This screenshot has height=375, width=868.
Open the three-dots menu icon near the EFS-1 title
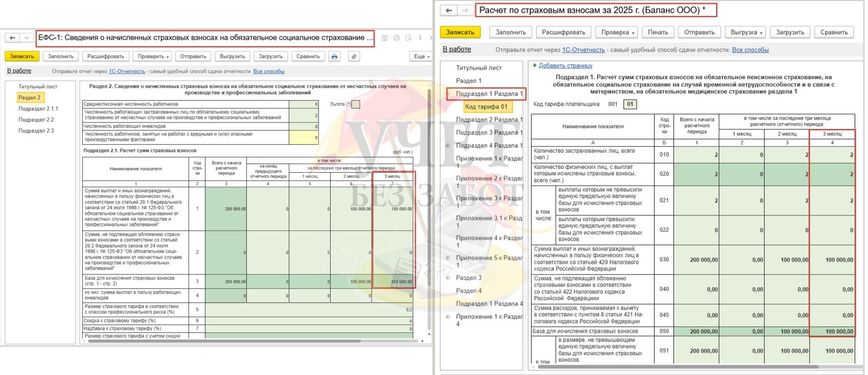420,38
